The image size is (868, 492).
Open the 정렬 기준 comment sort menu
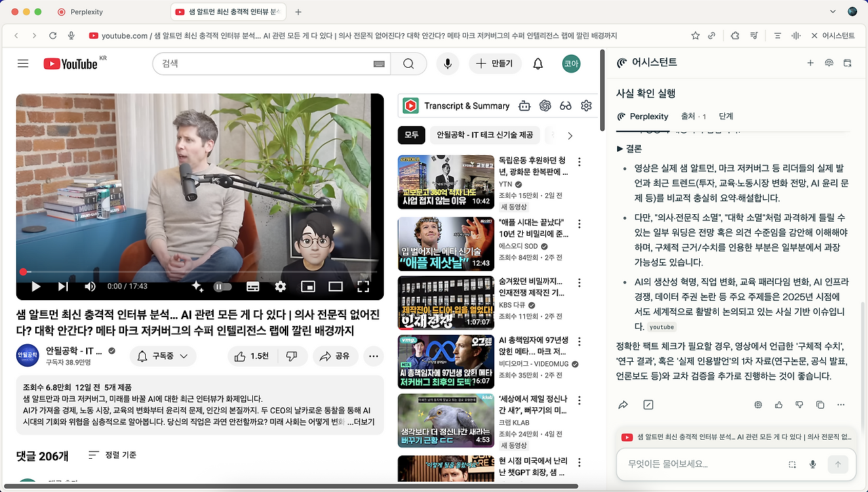point(113,455)
